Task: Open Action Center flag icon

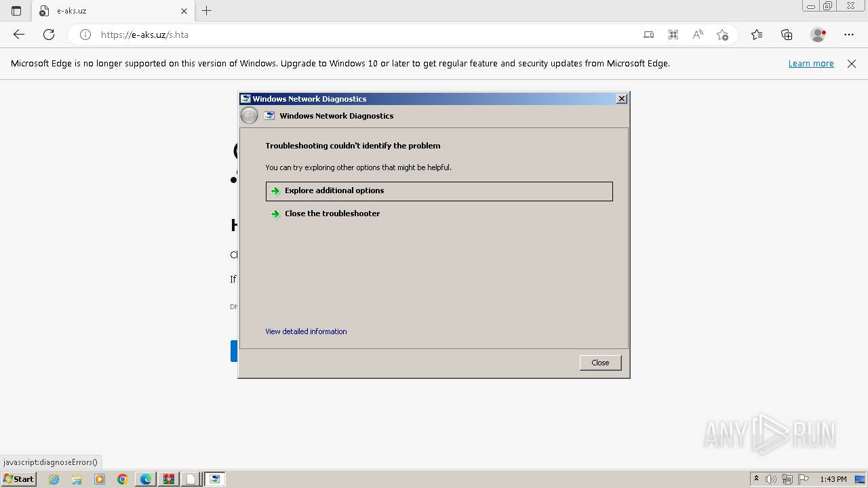Action: click(x=803, y=479)
